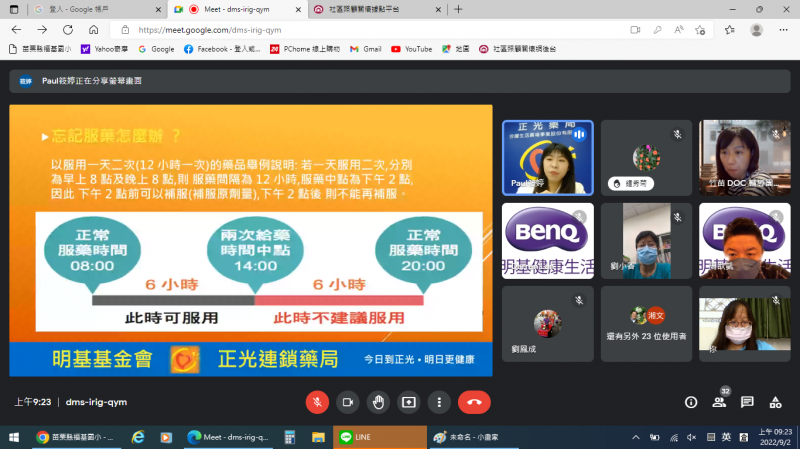Switch the 英 input language indicator

tap(726, 437)
